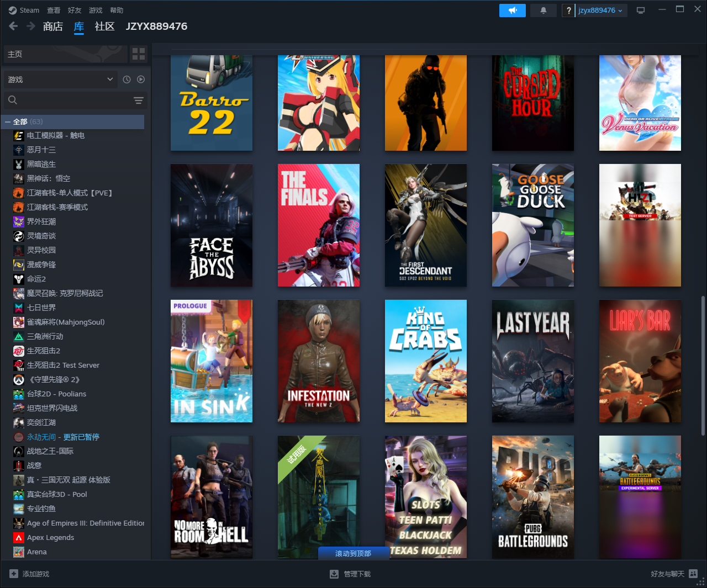Open the 好友 menu
Screen dimensions: 707x588
click(x=75, y=10)
